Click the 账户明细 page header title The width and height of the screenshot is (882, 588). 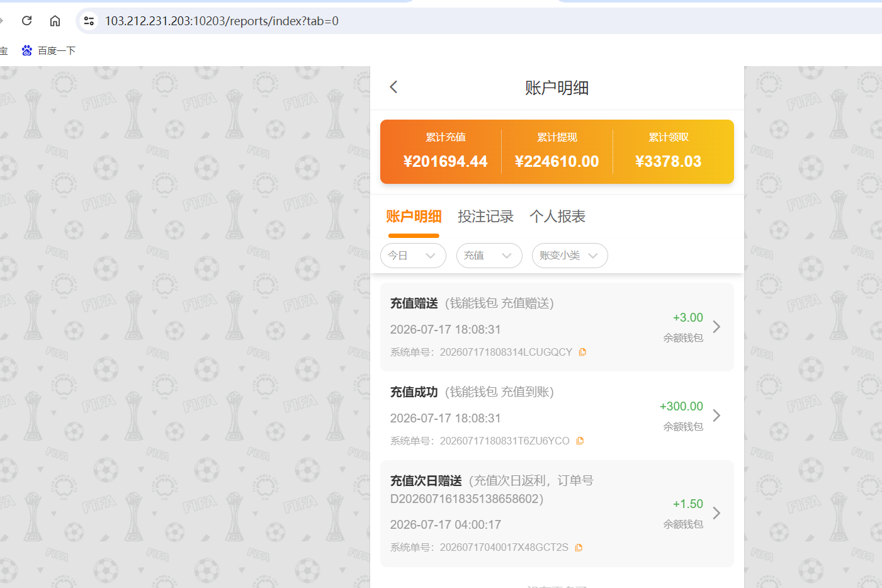pos(557,88)
